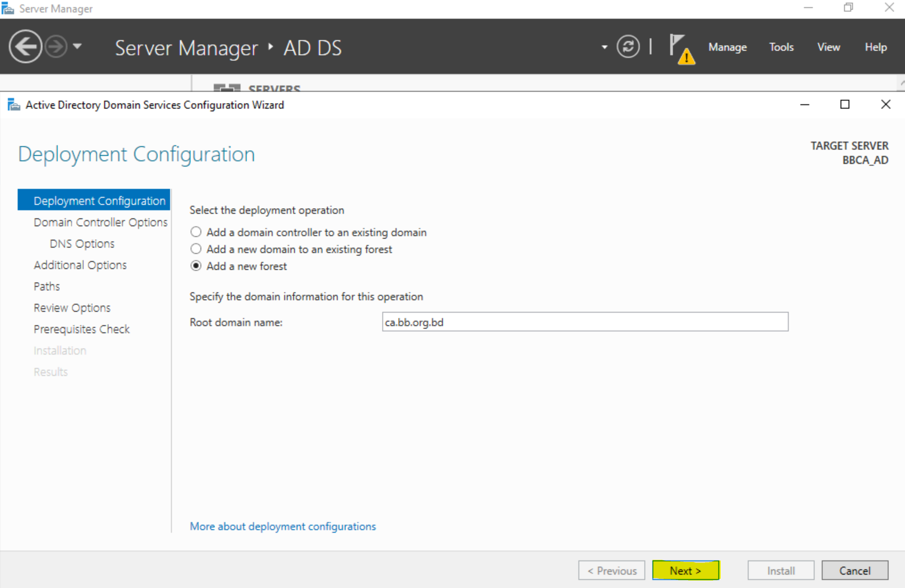Click the Root domain name field
The height and width of the screenshot is (588, 905).
[585, 322]
